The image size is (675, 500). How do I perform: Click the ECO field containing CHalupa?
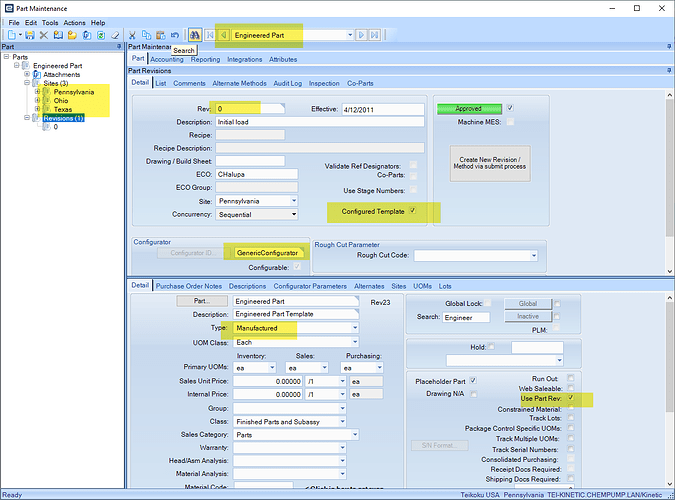[x=256, y=174]
